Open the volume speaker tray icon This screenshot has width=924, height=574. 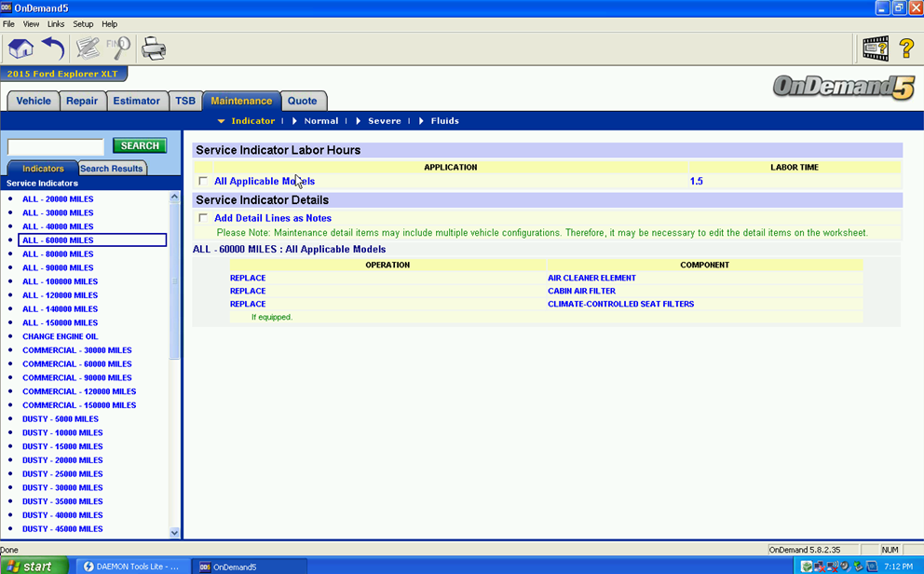tap(845, 567)
